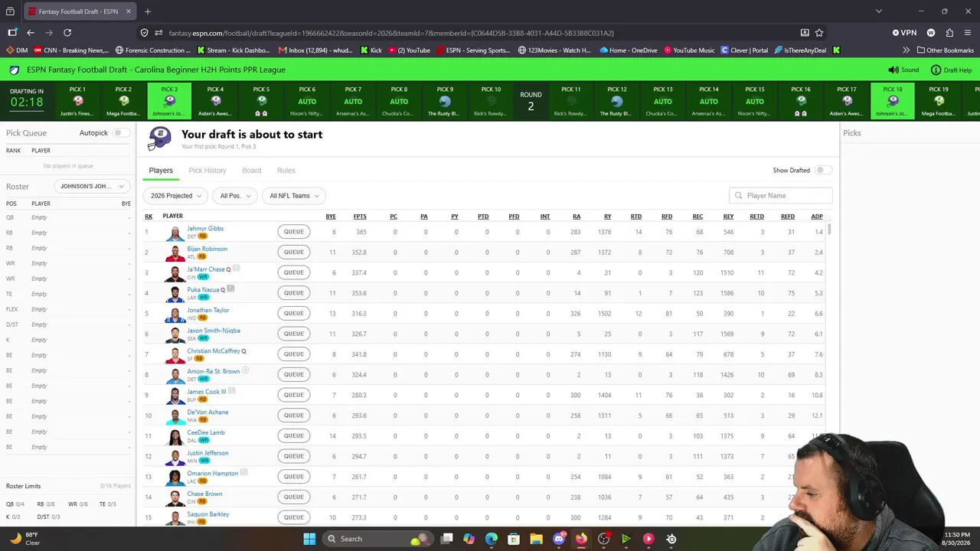Screen dimensions: 980x551
Task: Open the YouTube Music bookmark
Action: click(x=689, y=51)
